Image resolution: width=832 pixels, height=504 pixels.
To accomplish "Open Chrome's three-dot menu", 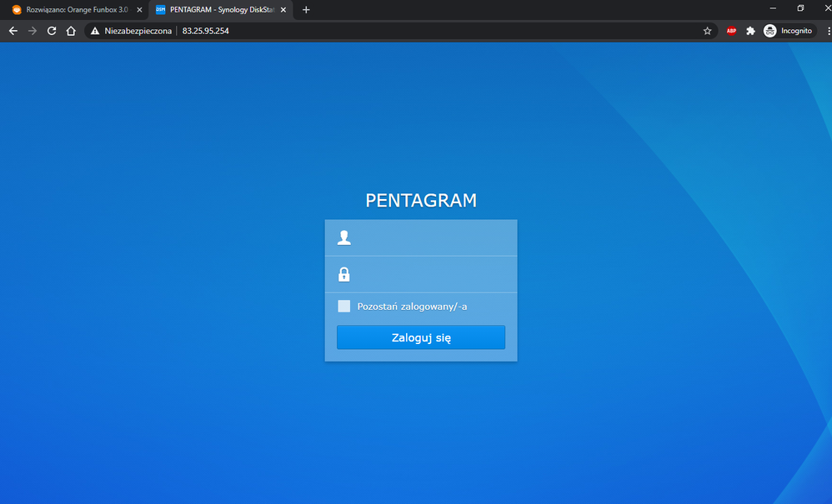I will pos(828,31).
